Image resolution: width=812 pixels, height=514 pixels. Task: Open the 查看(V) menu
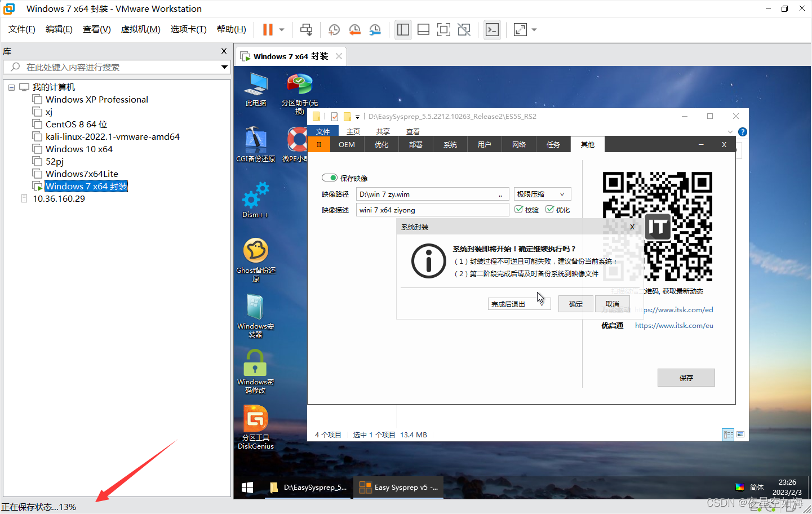[96, 29]
